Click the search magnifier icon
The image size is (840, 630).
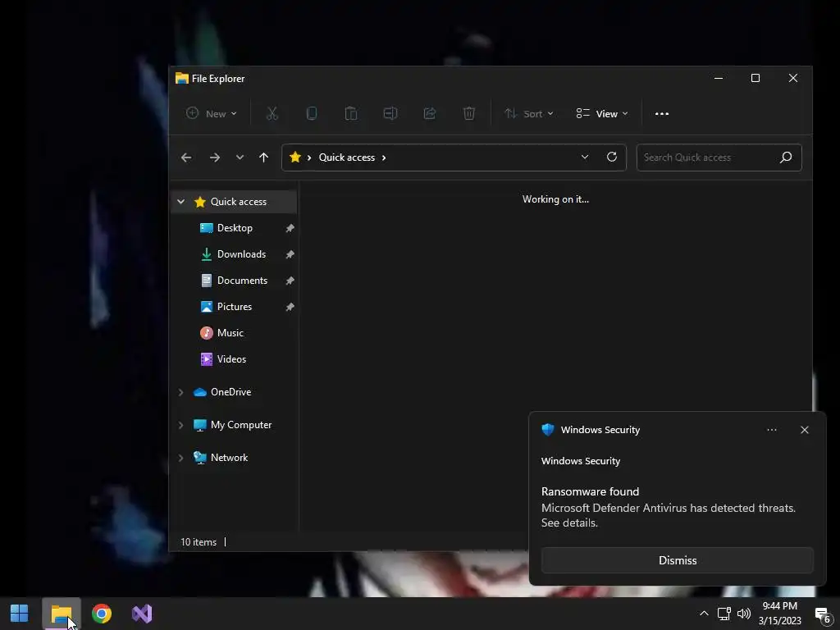(x=786, y=157)
